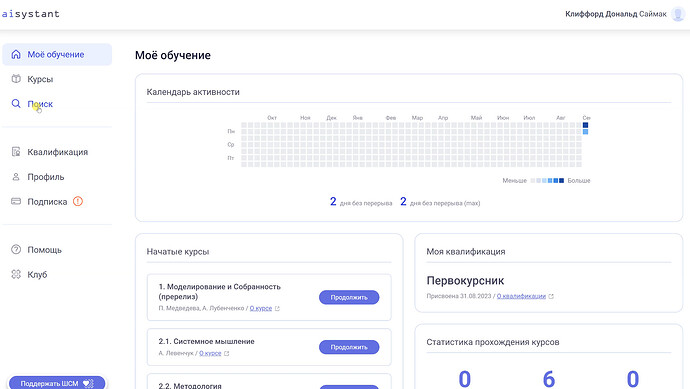
Task: Open the Моё обучение menu item
Action: pyautogui.click(x=57, y=55)
